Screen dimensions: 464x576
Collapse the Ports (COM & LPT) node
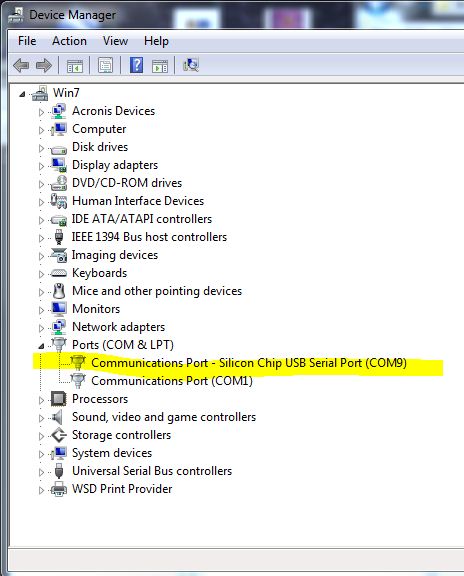[41, 346]
